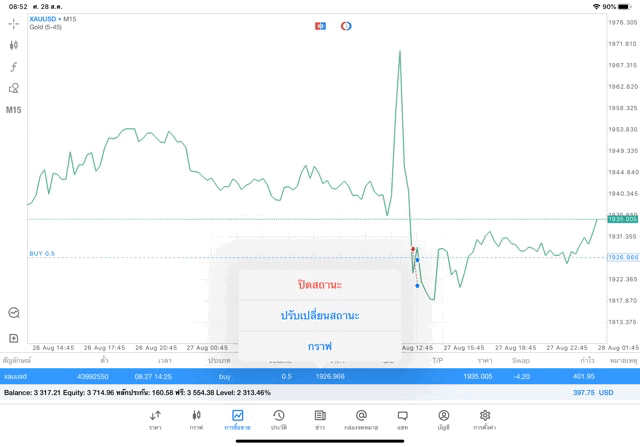Open the indicators function icon
The height and width of the screenshot is (447, 640).
click(x=14, y=66)
